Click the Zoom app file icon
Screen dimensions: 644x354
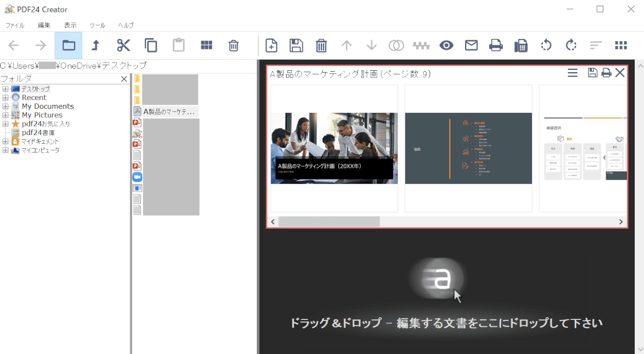pos(137,177)
